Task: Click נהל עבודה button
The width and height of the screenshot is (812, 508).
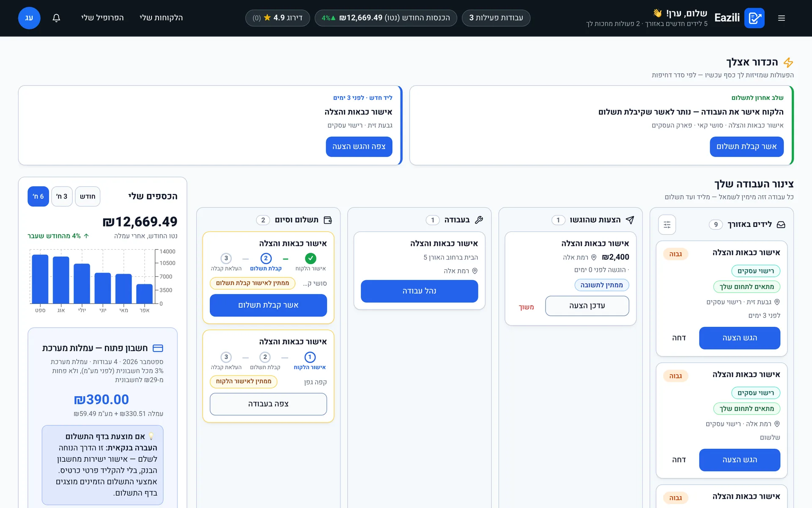Action: coord(419,291)
